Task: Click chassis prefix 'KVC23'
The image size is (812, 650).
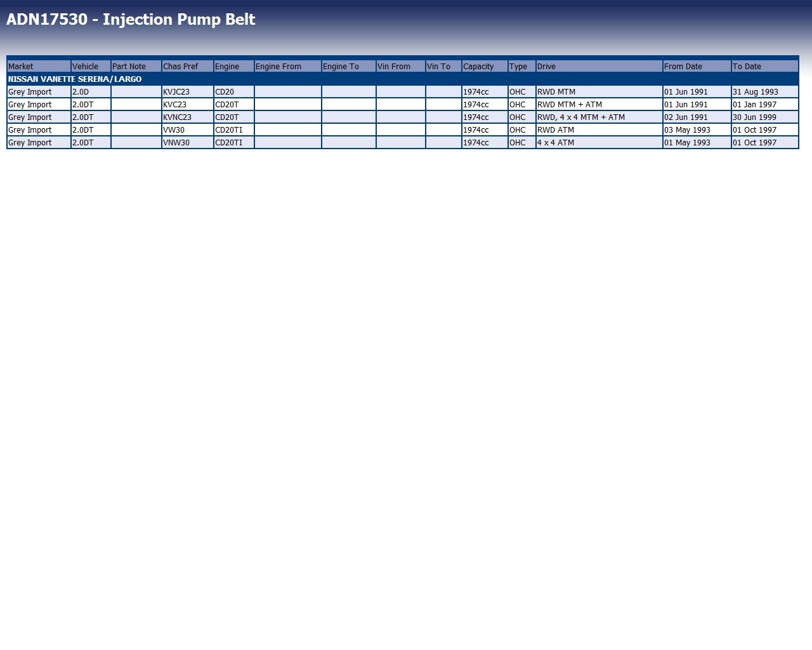Action: coord(188,104)
